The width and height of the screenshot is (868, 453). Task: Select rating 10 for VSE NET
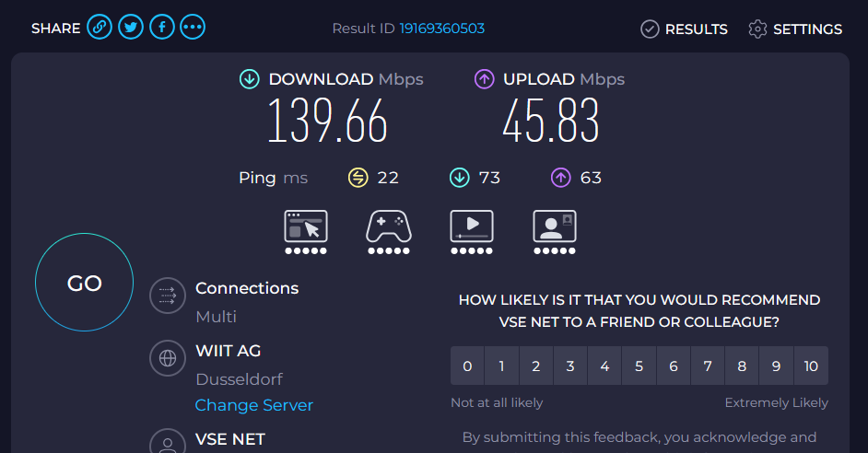pyautogui.click(x=811, y=366)
